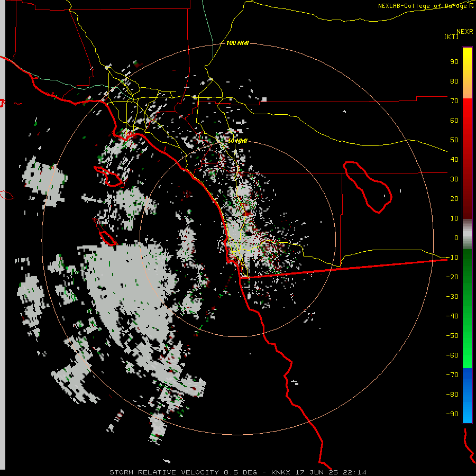Screen dimensions: 476x476
Task: Click the NEXR label above color scale
Action: 465,32
